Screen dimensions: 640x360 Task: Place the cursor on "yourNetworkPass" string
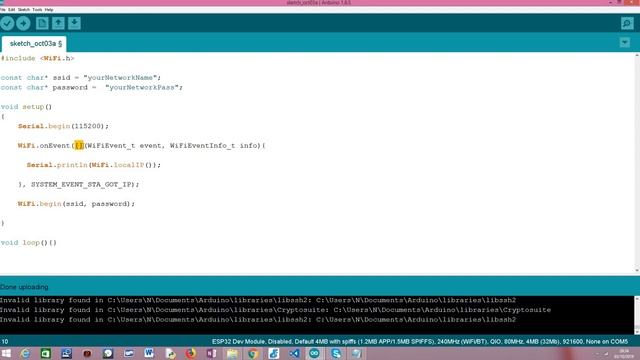(x=142, y=87)
